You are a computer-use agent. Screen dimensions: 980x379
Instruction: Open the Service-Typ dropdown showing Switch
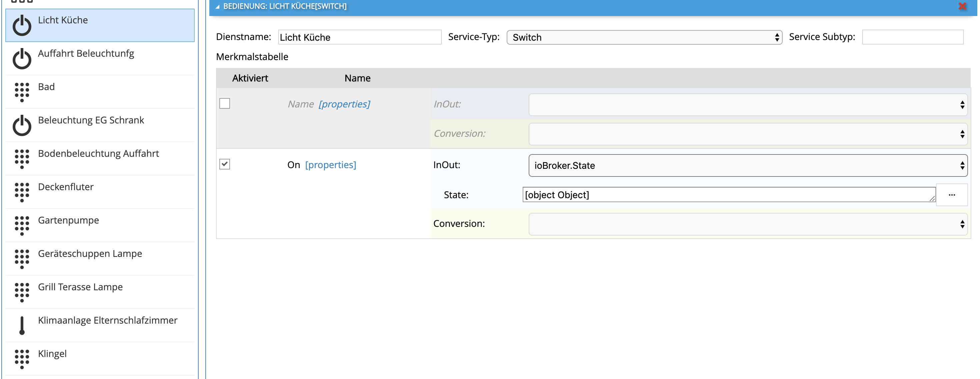[x=644, y=37]
